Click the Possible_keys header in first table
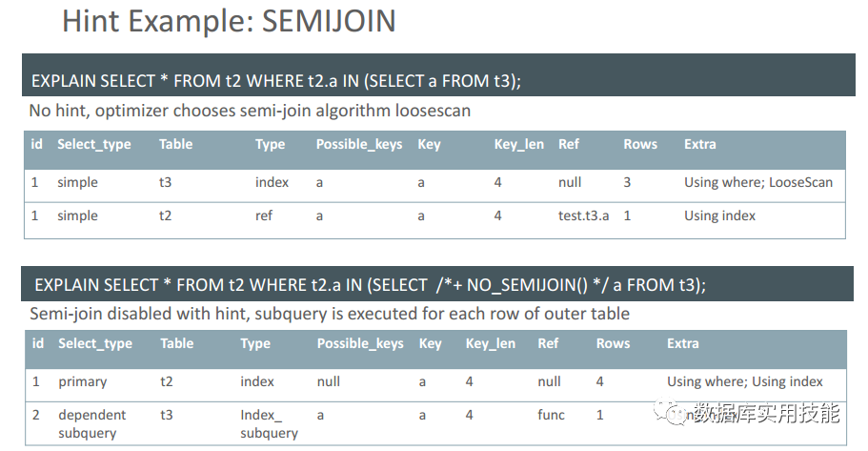Image resolution: width=868 pixels, height=451 pixels. pos(358,145)
